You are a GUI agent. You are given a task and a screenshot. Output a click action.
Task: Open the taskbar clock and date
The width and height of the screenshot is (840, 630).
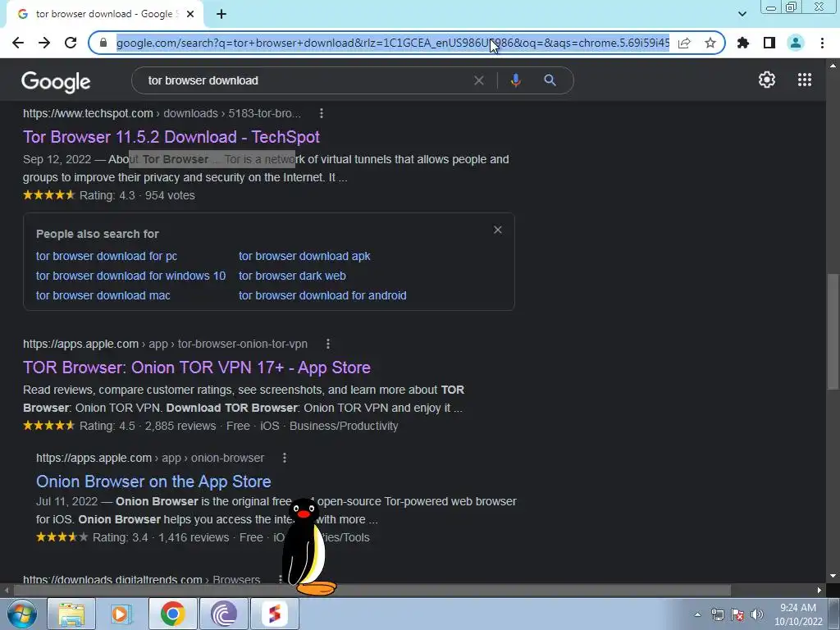[x=798, y=614]
